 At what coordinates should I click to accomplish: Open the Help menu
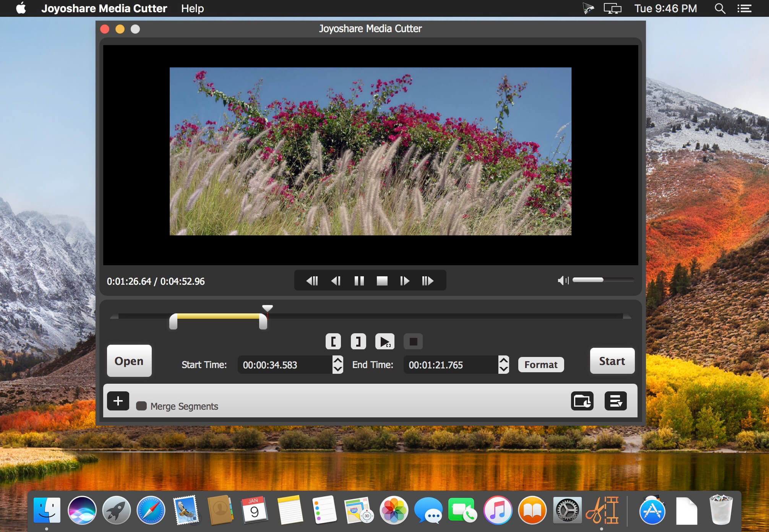point(192,8)
